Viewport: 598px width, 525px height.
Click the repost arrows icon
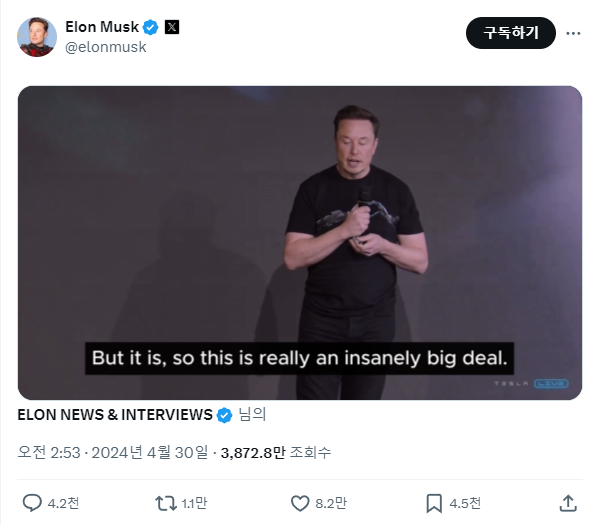[166, 503]
